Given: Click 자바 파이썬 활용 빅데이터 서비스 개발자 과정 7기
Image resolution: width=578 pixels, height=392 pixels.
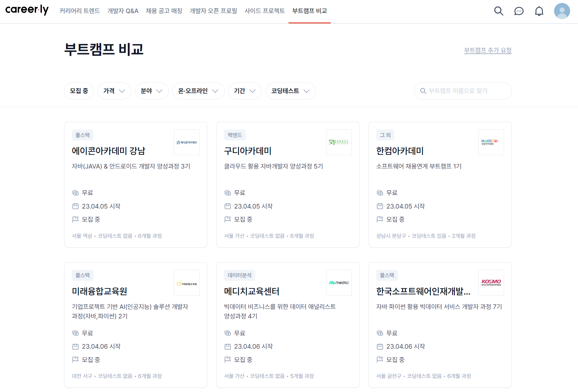Looking at the screenshot, I should click(x=439, y=307).
